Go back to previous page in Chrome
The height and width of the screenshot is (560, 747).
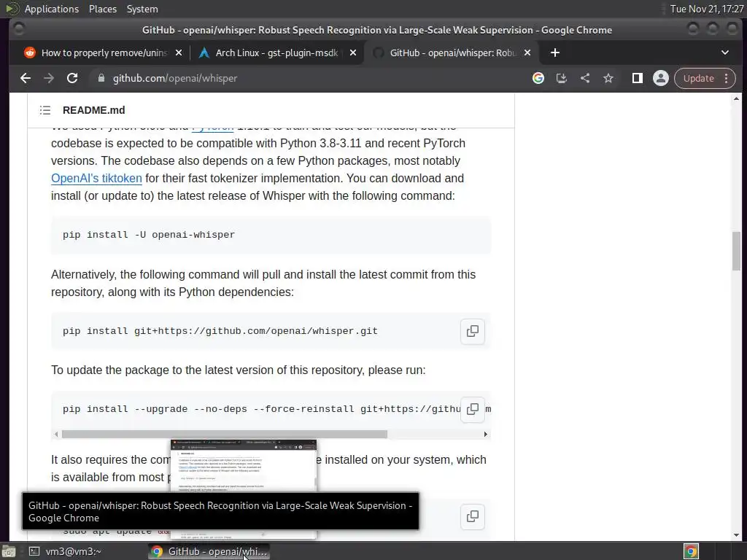coord(26,78)
